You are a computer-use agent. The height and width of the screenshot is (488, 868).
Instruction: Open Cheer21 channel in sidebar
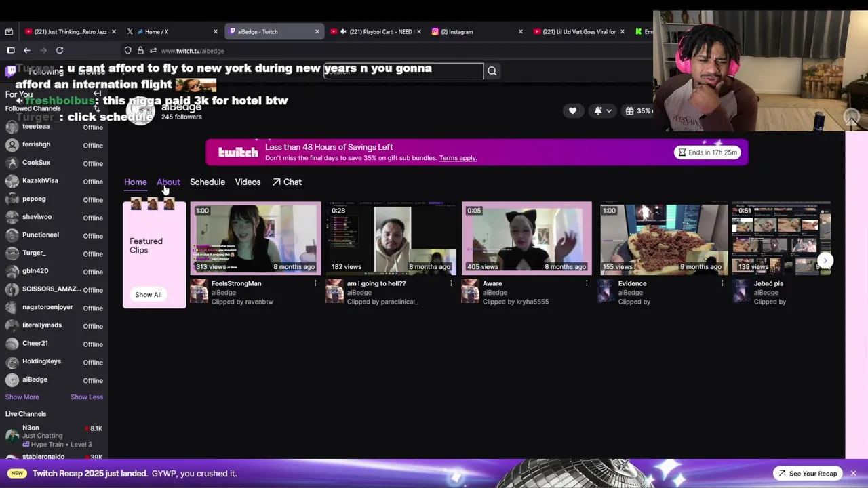point(54,344)
